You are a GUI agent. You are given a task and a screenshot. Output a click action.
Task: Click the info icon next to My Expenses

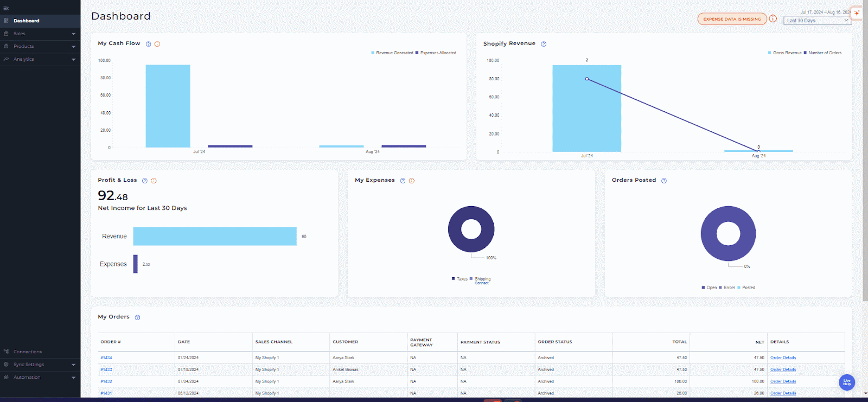(x=412, y=181)
